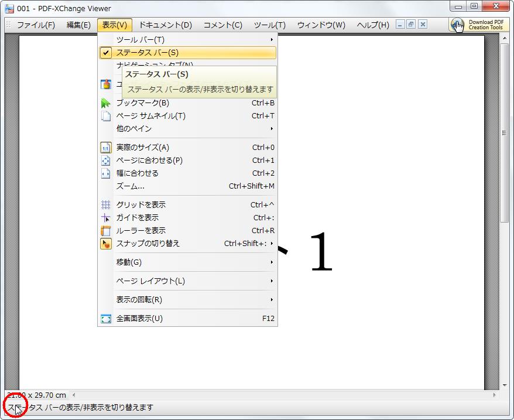Image resolution: width=514 pixels, height=420 pixels.
Task: Click the vertical scrollbar up arrow
Action: [x=504, y=39]
